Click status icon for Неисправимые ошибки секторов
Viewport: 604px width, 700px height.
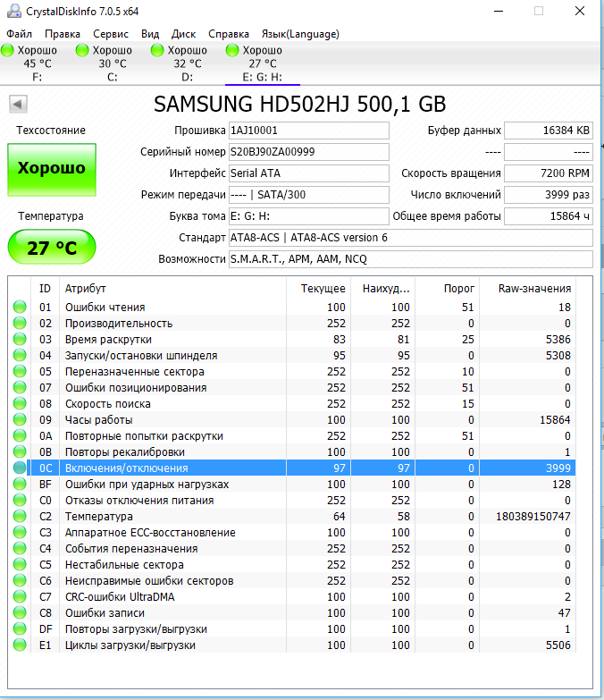point(20,580)
